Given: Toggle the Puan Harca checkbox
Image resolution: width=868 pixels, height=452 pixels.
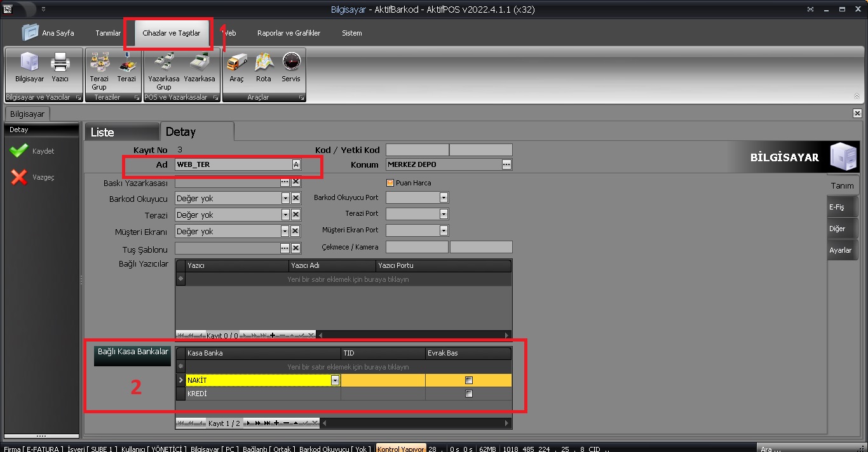Looking at the screenshot, I should pos(390,183).
